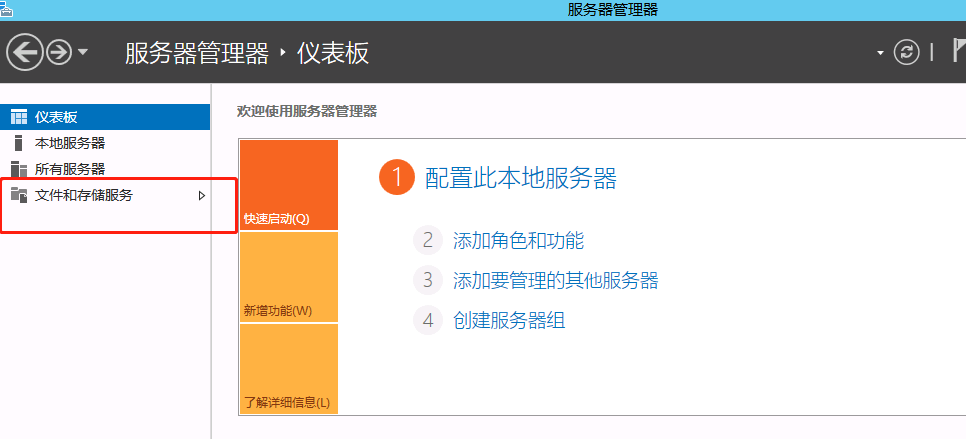Open the notifications flag icon

959,50
